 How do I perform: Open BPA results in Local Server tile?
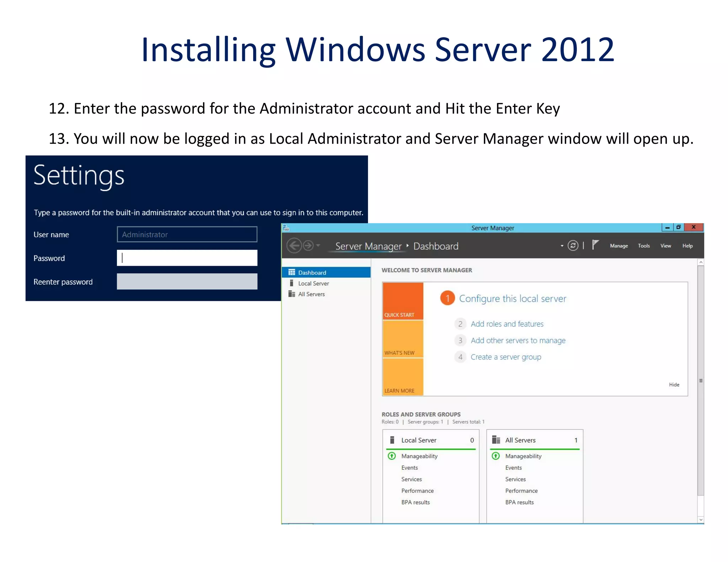click(416, 502)
